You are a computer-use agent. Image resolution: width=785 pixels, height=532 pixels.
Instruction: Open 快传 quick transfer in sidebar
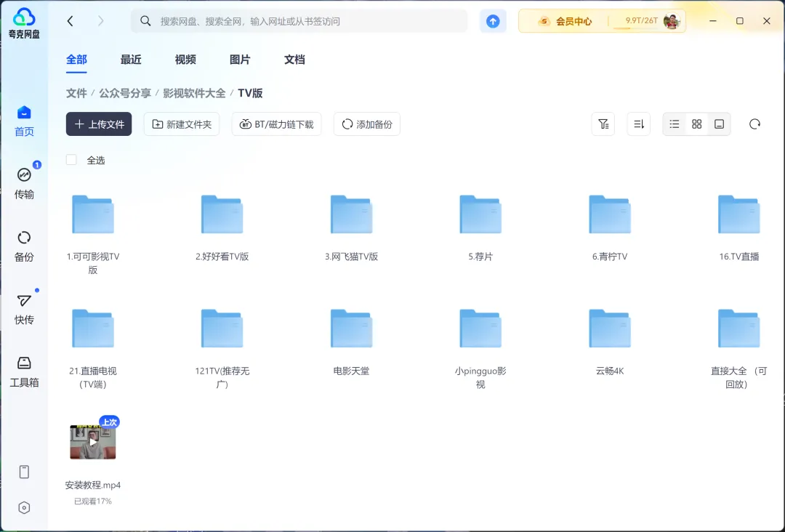[x=24, y=310]
